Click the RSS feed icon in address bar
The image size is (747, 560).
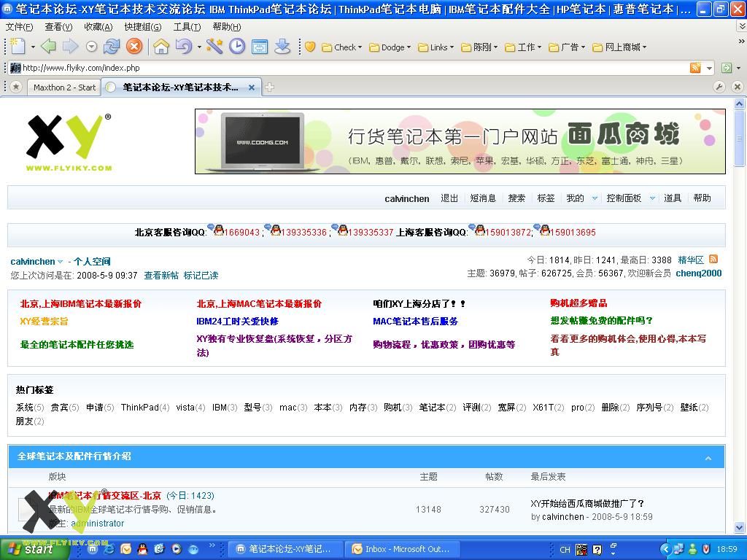(x=695, y=68)
